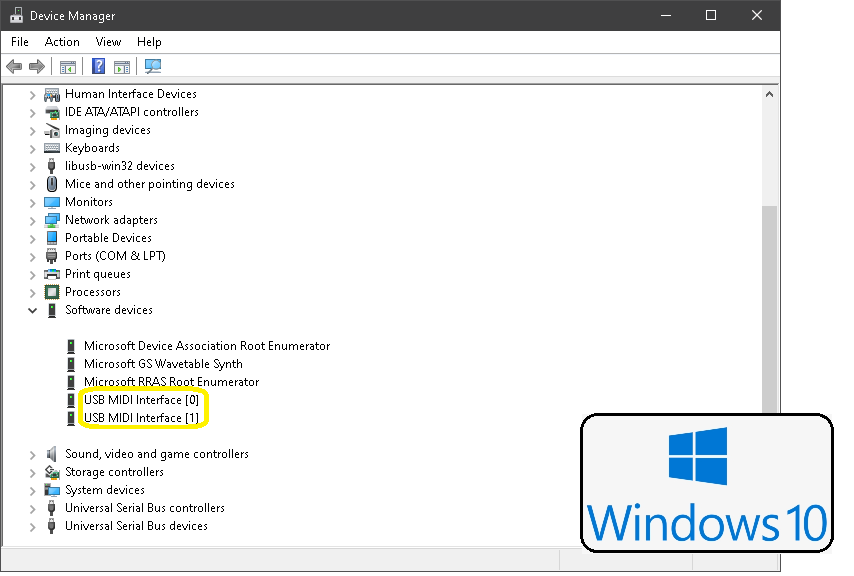Open the Action menu
This screenshot has width=854, height=576.
tap(62, 42)
